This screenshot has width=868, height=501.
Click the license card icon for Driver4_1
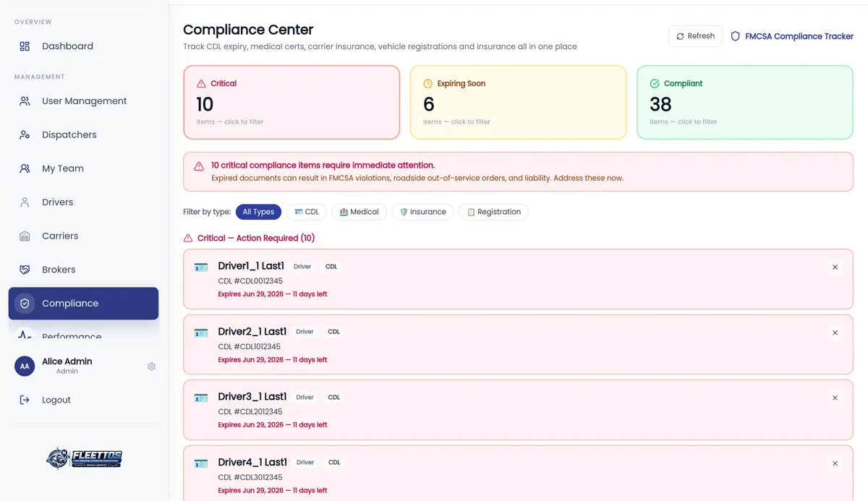201,463
